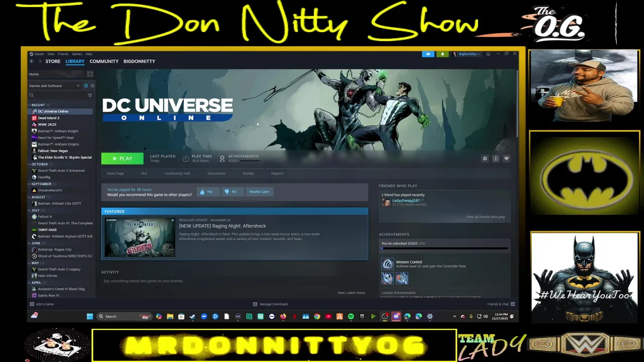Go back with the Steam back arrow
Image resolution: width=644 pixels, height=362 pixels.
pyautogui.click(x=31, y=61)
